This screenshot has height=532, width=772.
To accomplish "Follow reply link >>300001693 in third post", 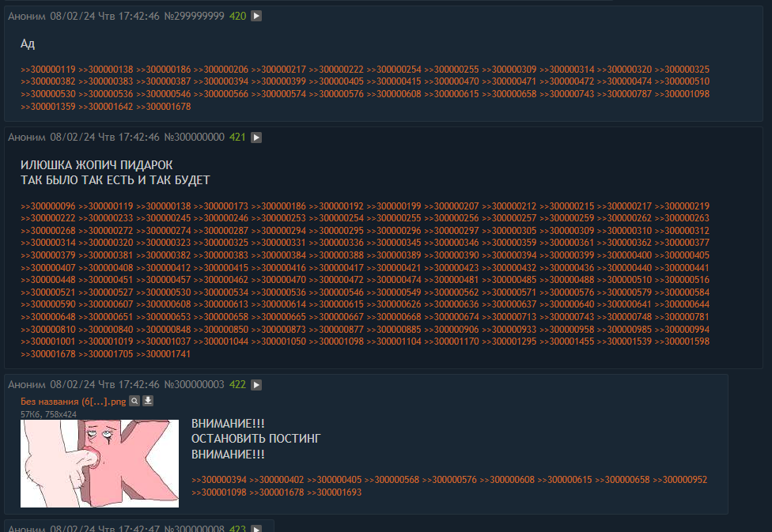I will tap(334, 492).
